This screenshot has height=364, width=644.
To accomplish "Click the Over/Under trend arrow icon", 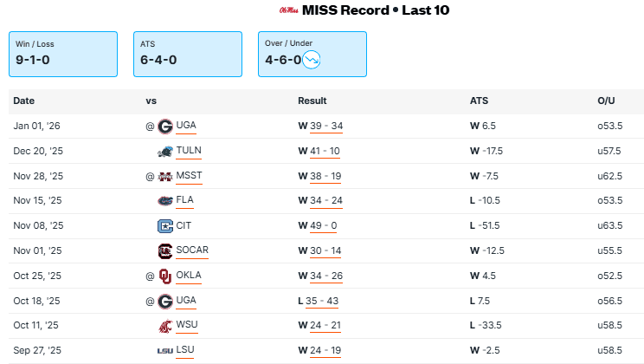I will click(312, 60).
